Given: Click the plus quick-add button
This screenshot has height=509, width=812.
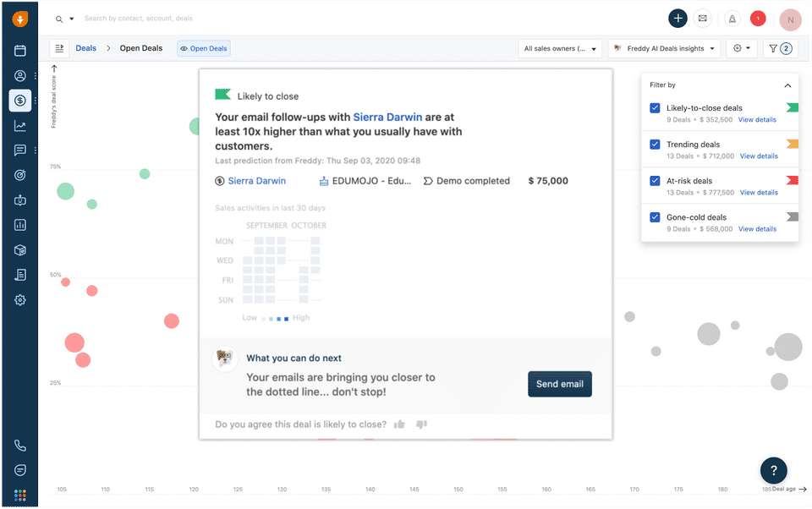Looking at the screenshot, I should [678, 18].
